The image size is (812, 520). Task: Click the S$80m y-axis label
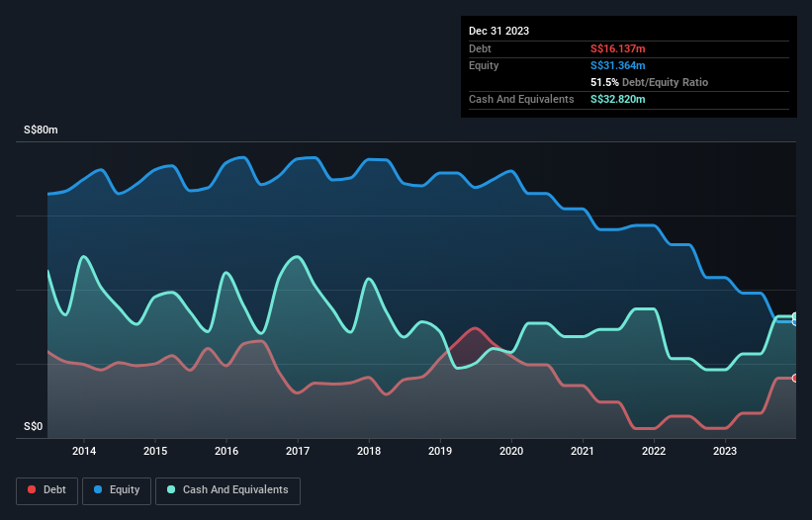pyautogui.click(x=41, y=130)
